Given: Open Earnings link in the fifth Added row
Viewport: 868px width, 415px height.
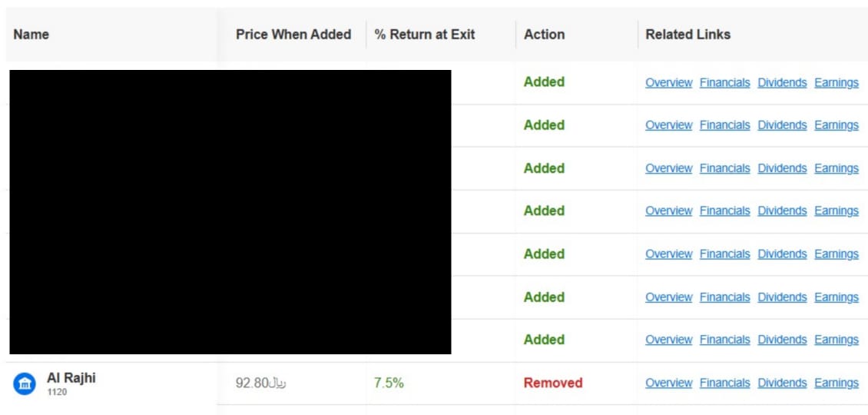Looking at the screenshot, I should [837, 254].
